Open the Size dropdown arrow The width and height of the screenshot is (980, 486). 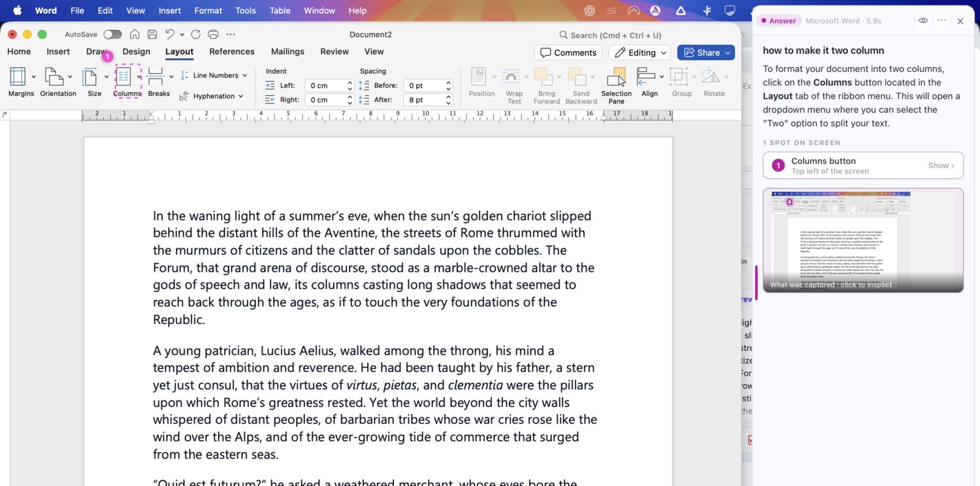(x=106, y=77)
